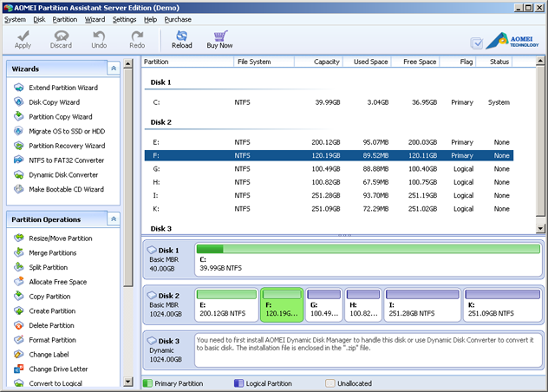Open Buy Now shopping cart icon
The height and width of the screenshot is (392, 548).
220,36
